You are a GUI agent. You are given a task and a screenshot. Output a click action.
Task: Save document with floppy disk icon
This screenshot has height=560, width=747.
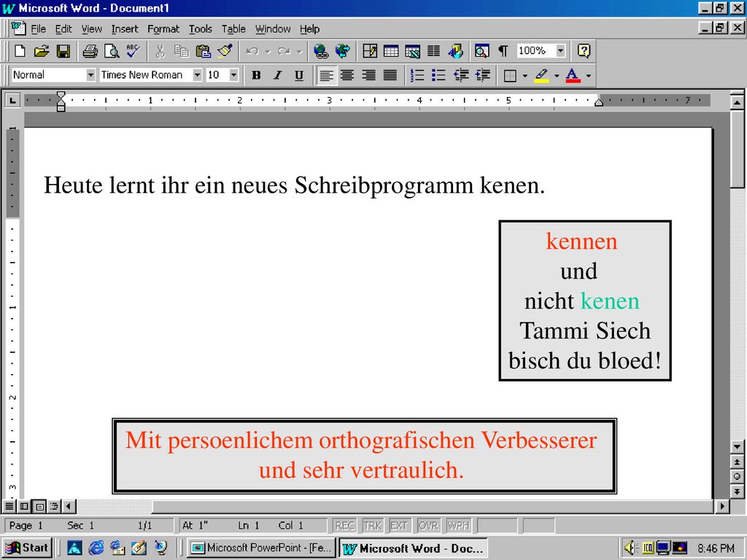tap(63, 50)
